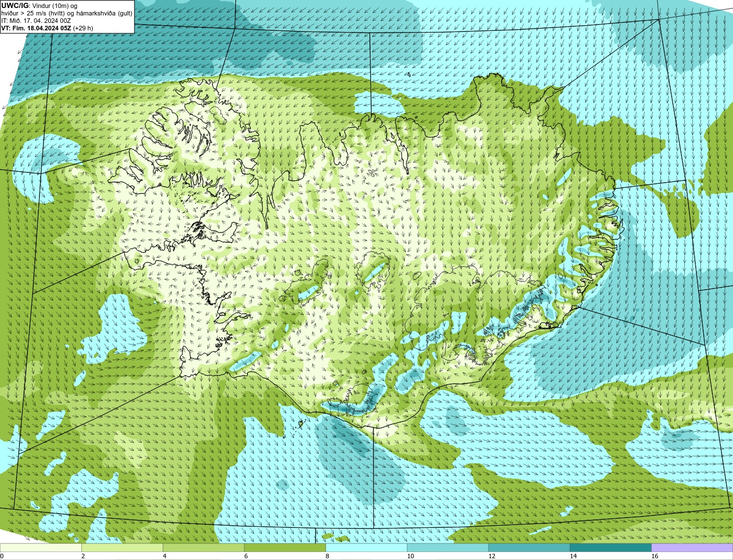Click the "16" color scale label
This screenshot has width=733, height=560.
click(x=655, y=556)
